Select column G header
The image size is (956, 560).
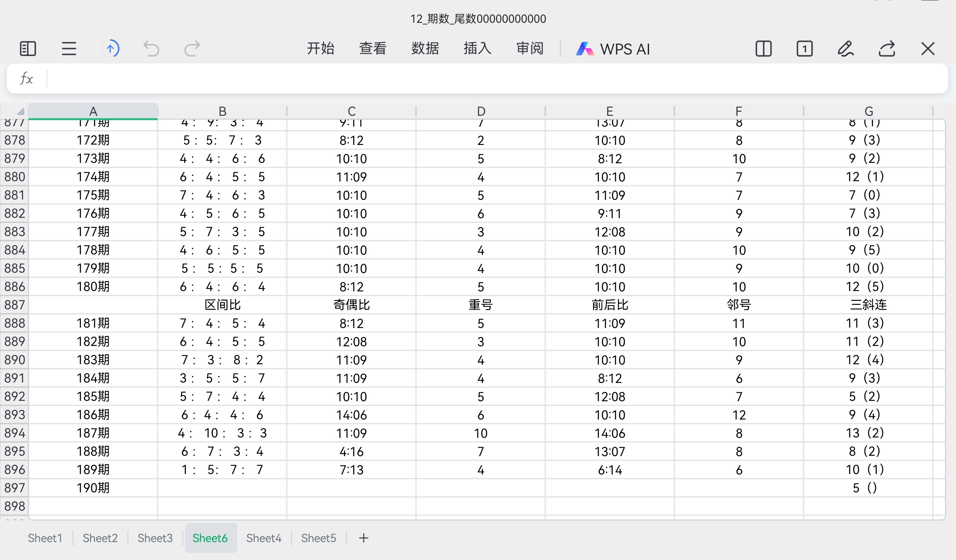(x=868, y=111)
